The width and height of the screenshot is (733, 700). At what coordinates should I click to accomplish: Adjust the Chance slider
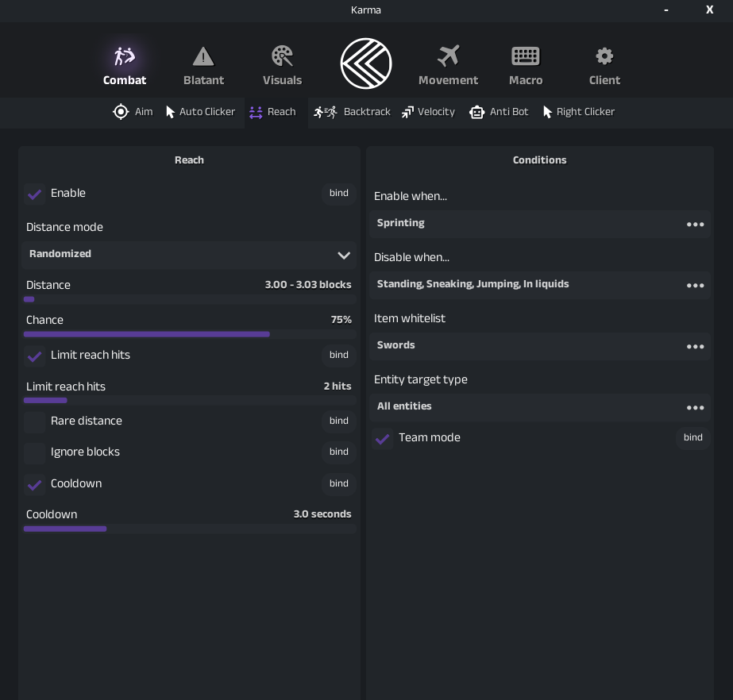click(190, 335)
